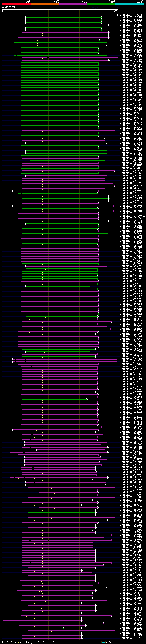Select UniRef100_Q6R3R1 label
The width and height of the screenshot is (146, 644).
[x=131, y=25]
